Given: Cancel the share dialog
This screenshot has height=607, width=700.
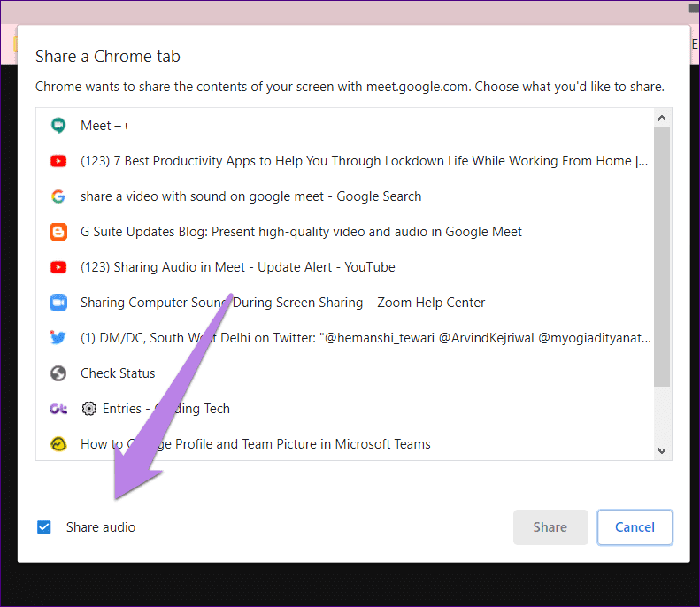Looking at the screenshot, I should (635, 527).
